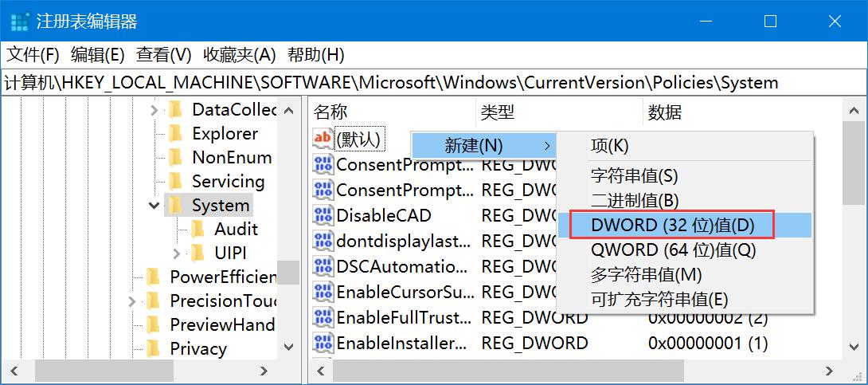Click the registry path address bar
The image size is (868, 385).
point(434,82)
